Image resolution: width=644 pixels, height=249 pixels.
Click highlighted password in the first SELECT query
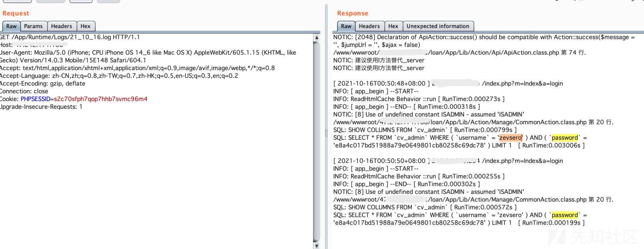[565, 138]
